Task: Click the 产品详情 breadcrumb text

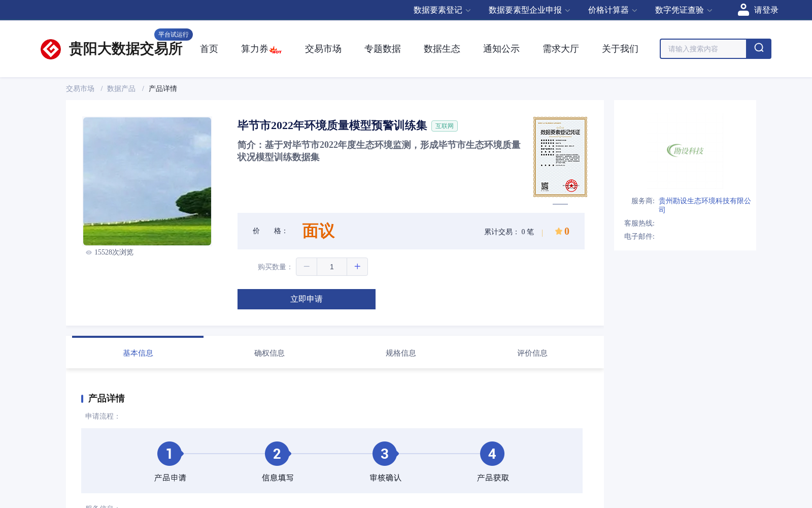Action: pyautogui.click(x=163, y=88)
